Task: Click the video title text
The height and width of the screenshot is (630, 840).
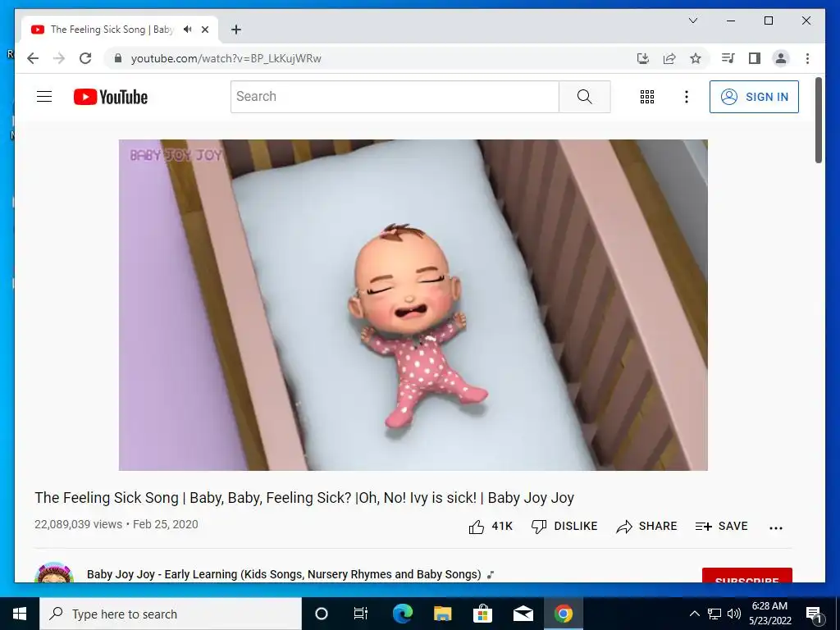Action: point(304,498)
